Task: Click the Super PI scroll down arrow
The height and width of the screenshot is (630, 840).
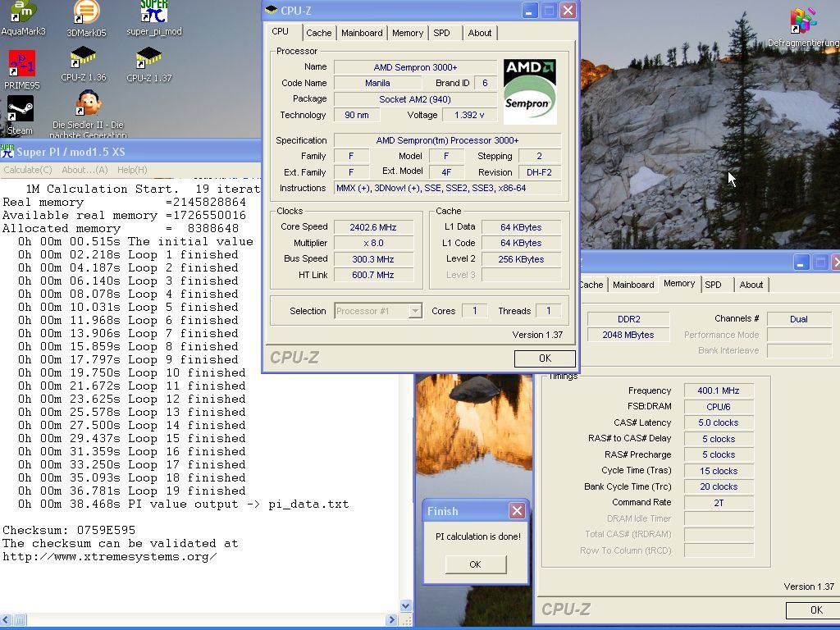Action: click(405, 606)
